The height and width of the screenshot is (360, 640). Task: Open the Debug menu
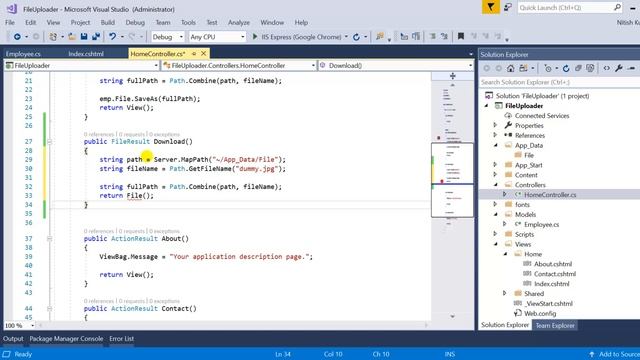135,22
